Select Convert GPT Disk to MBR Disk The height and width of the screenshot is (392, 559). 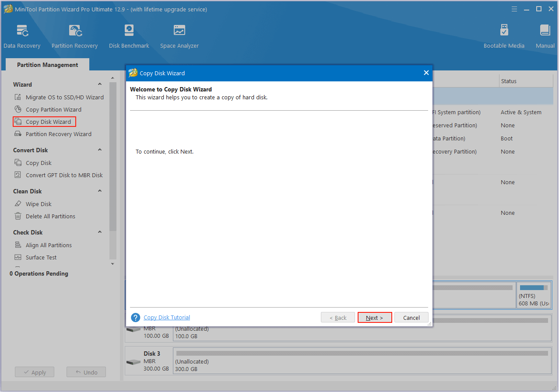(64, 175)
